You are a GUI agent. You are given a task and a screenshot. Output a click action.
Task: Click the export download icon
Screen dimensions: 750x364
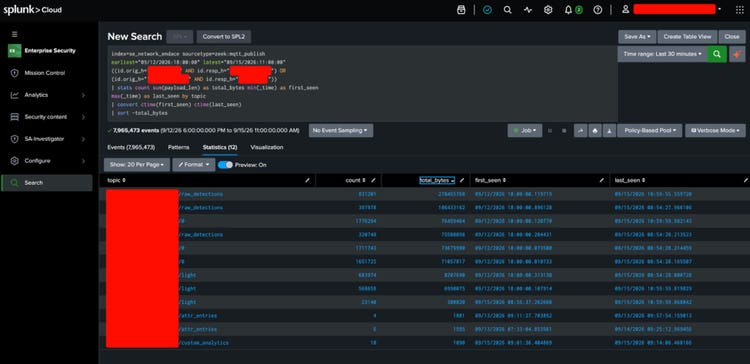[x=609, y=131]
